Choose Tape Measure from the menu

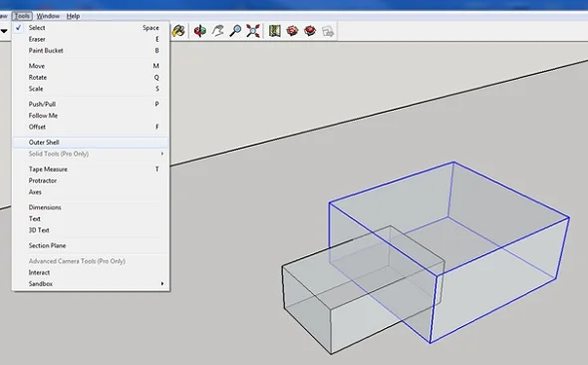[91, 170]
